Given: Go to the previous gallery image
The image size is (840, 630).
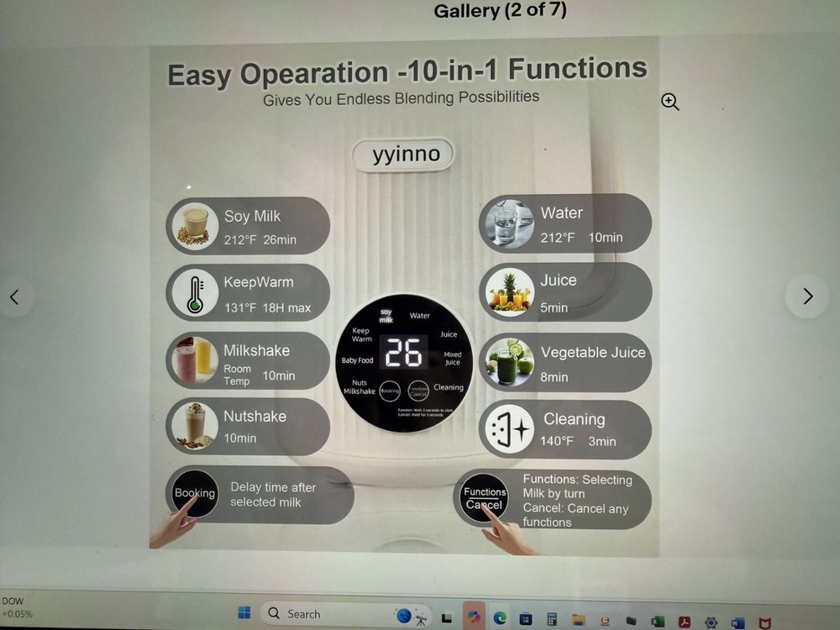Looking at the screenshot, I should (x=15, y=297).
